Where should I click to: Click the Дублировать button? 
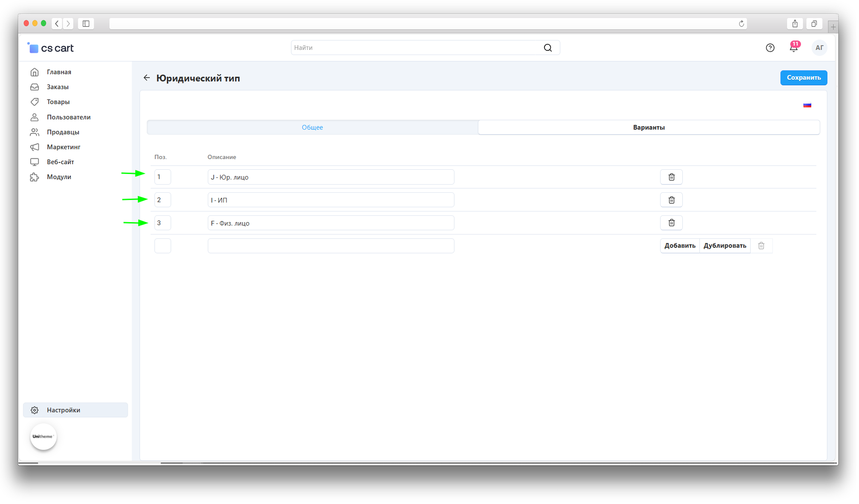pyautogui.click(x=724, y=246)
